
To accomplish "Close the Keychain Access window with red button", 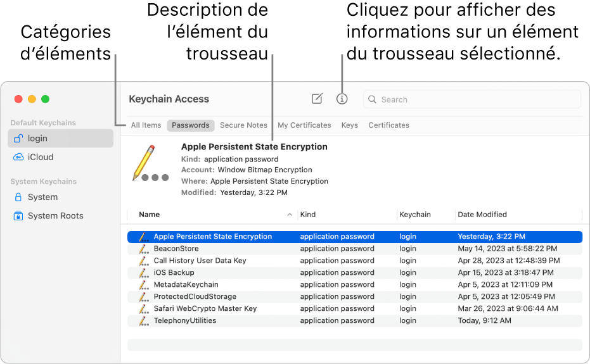I will [x=18, y=99].
